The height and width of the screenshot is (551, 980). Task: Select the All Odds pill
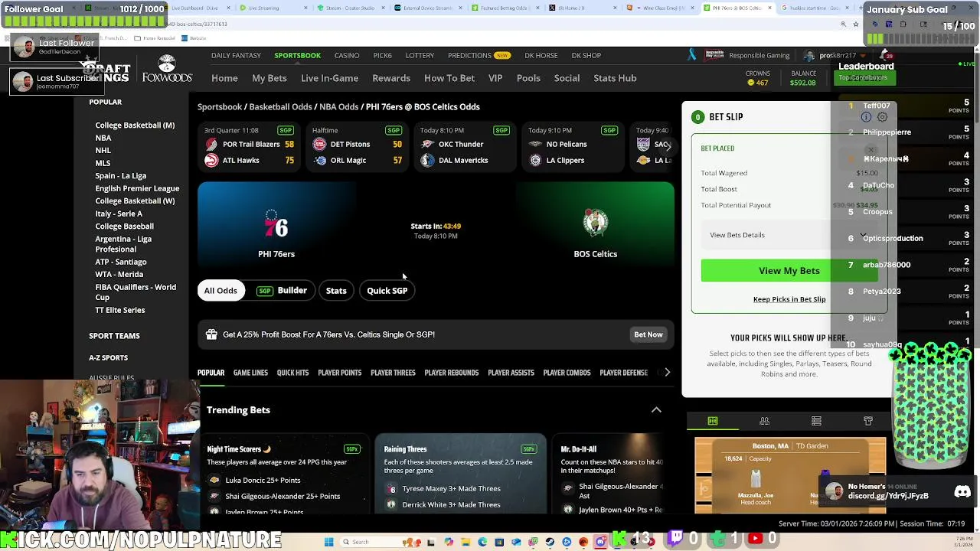(220, 291)
